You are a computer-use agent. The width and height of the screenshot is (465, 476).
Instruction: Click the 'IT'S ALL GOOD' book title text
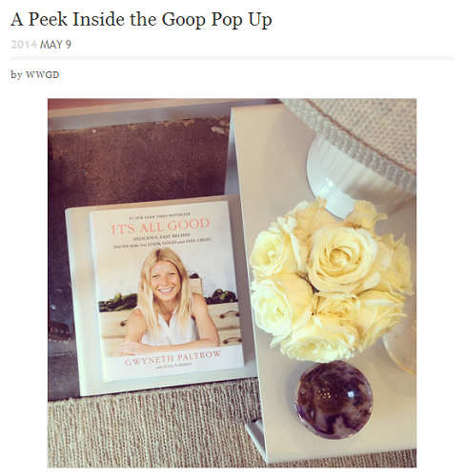[160, 226]
